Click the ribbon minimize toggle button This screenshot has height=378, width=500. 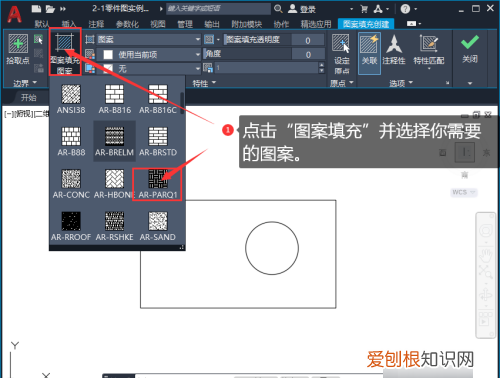412,24
